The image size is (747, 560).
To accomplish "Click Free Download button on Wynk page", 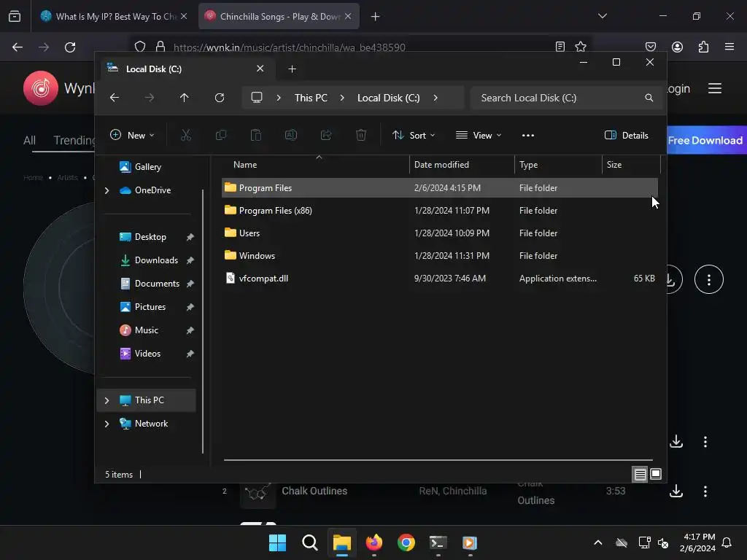I will coord(705,141).
